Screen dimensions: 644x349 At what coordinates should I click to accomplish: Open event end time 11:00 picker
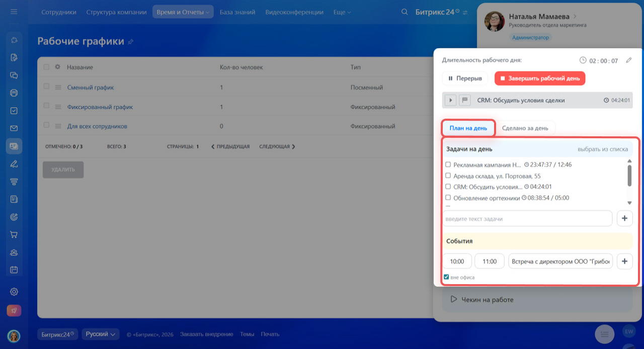[490, 261]
